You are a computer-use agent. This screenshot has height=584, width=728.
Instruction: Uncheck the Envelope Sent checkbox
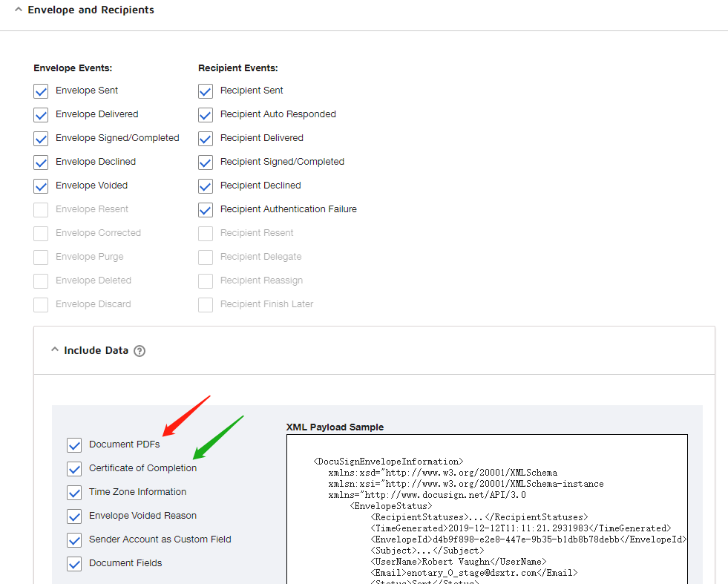(41, 91)
